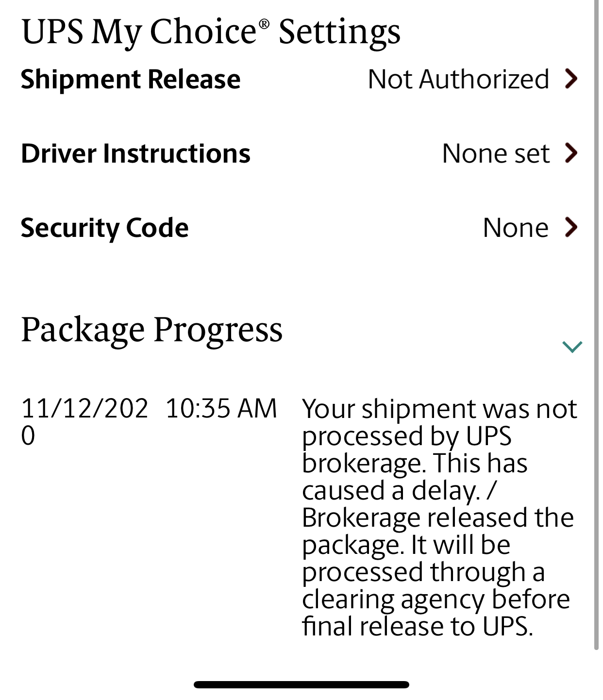603x700 pixels.
Task: Select the None set value
Action: click(x=496, y=153)
